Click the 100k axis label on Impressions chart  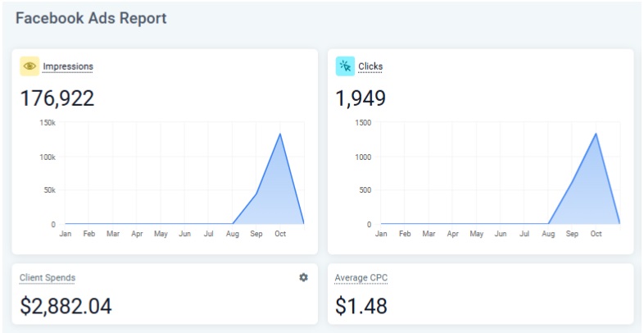pyautogui.click(x=48, y=157)
